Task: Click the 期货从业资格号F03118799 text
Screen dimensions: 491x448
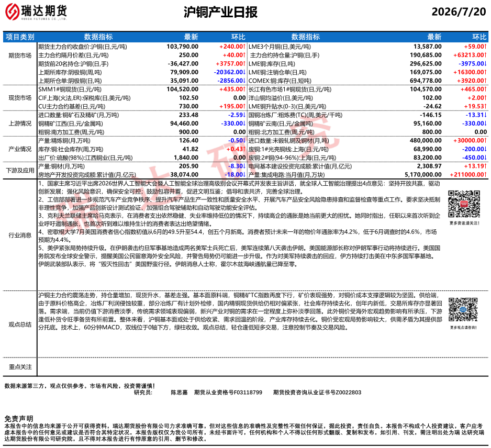Action: coord(228,393)
